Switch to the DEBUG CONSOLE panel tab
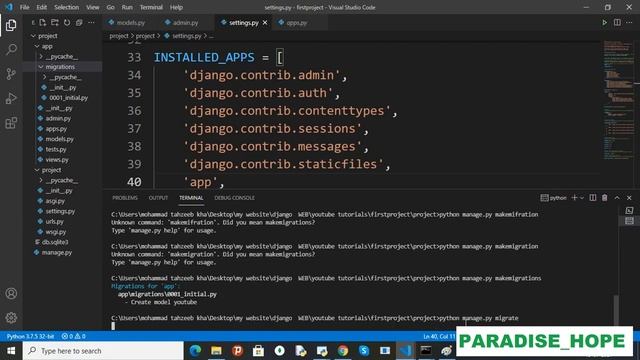 coord(234,198)
